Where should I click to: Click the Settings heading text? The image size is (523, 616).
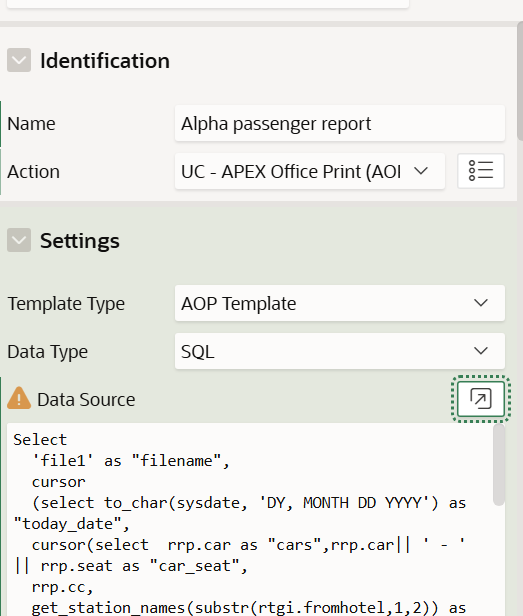pyautogui.click(x=80, y=241)
